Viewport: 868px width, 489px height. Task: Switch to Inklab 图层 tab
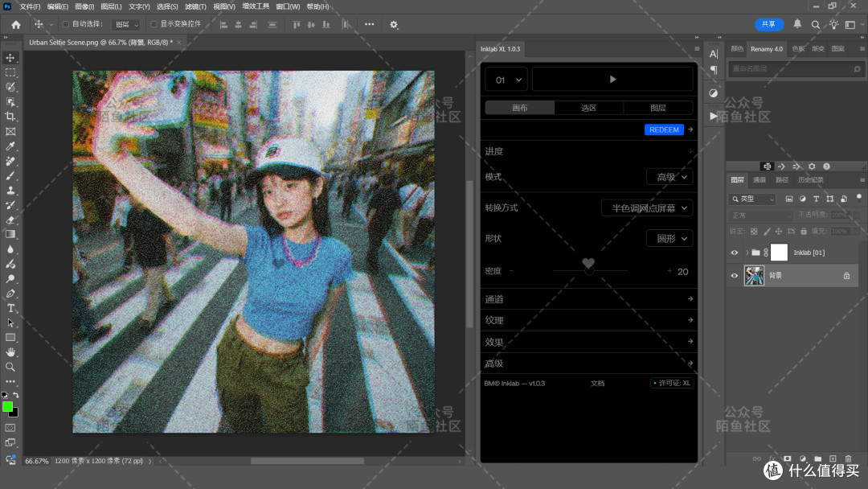[657, 108]
